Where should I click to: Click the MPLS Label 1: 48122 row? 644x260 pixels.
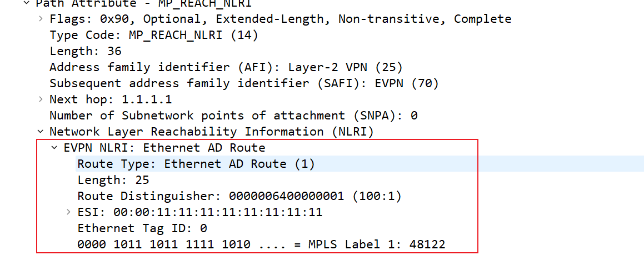[x=261, y=244]
